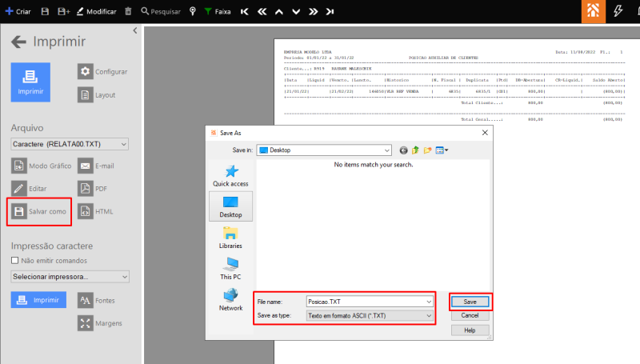Go to previous record up arrow
Image resolution: width=640 pixels, height=364 pixels.
279,11
